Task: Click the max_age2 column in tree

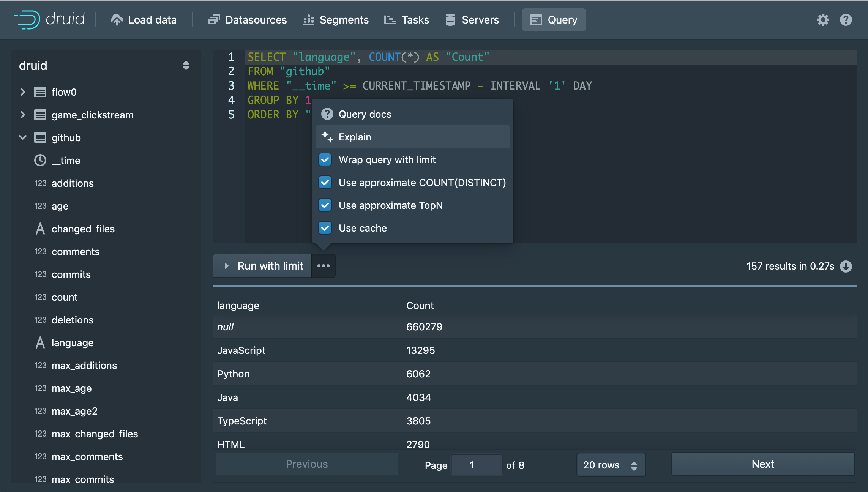Action: click(x=74, y=411)
